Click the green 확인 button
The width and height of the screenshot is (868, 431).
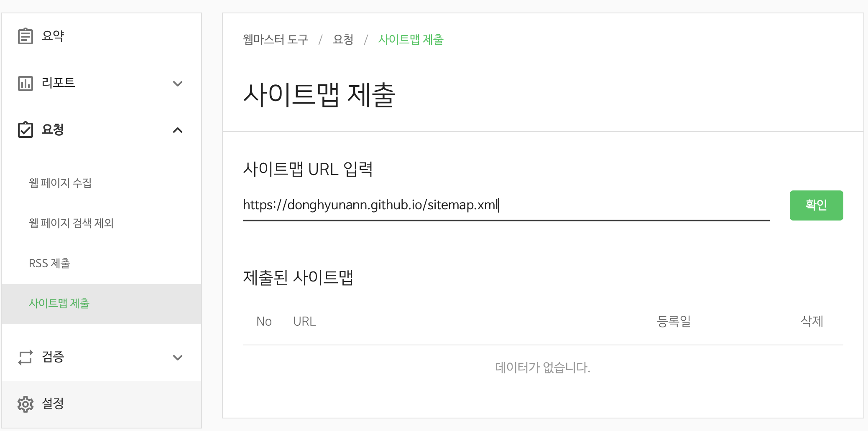[x=816, y=205]
